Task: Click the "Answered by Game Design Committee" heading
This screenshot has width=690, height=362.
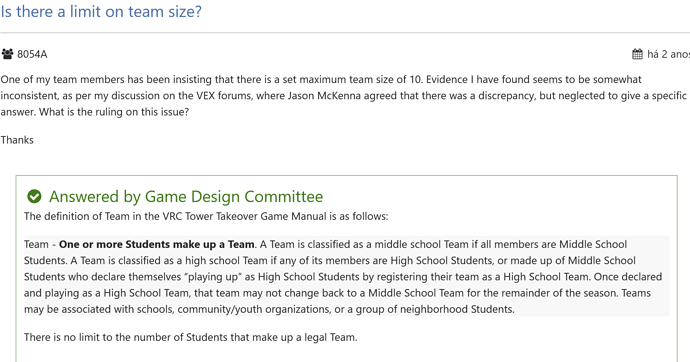Action: 186,196
